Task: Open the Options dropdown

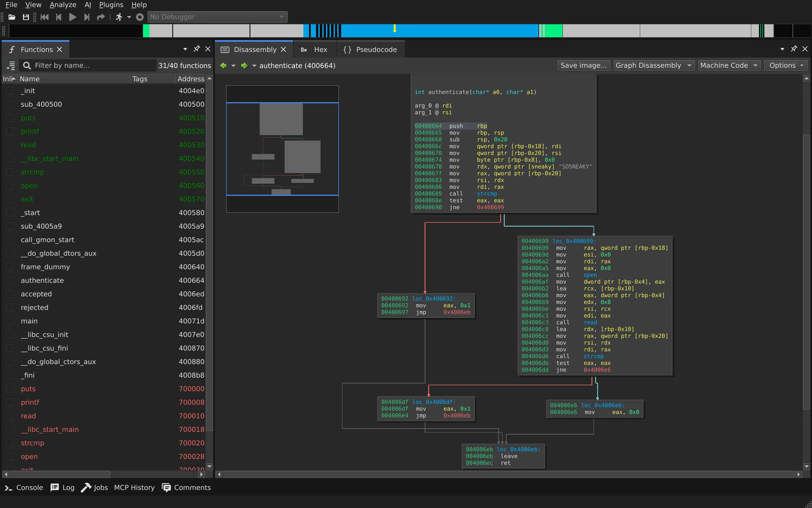Action: 786,65
